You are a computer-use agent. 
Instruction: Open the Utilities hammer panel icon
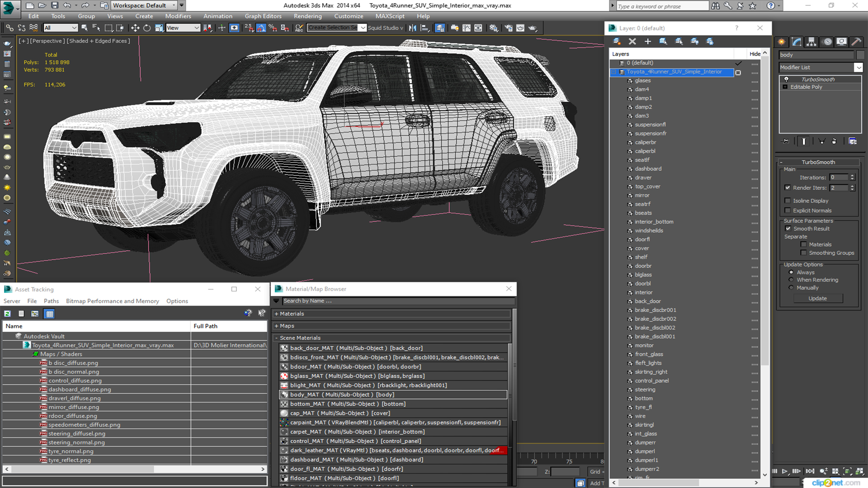856,42
